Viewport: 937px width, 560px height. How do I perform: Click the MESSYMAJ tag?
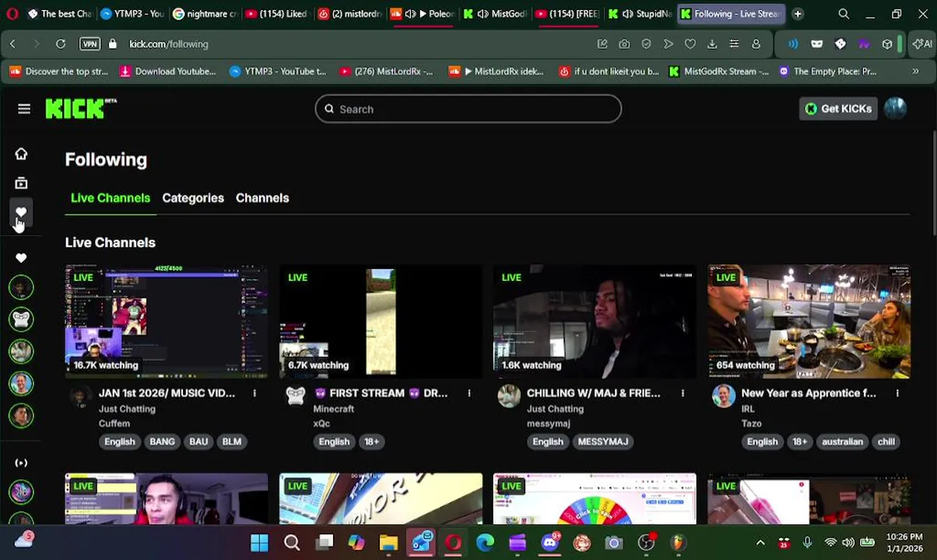(602, 442)
